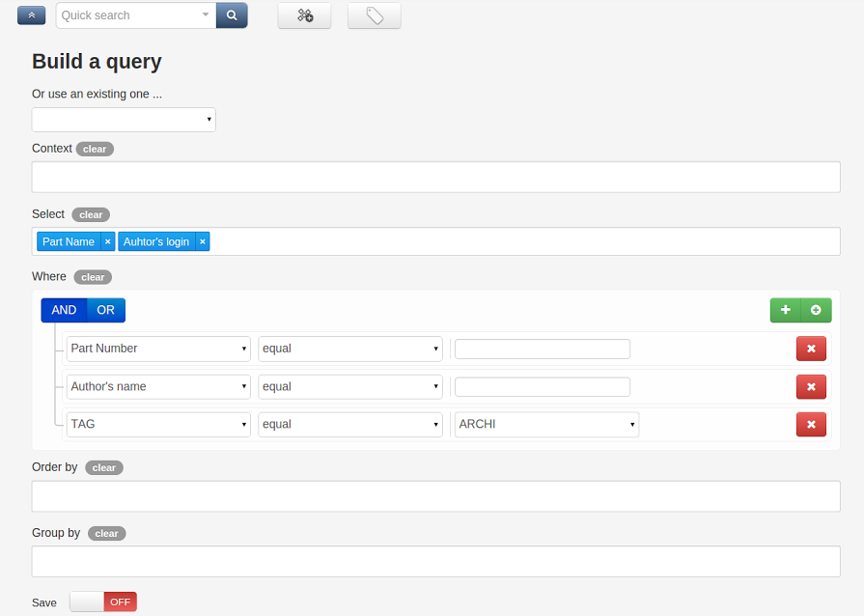Delete the Part Number rule row

click(x=811, y=349)
